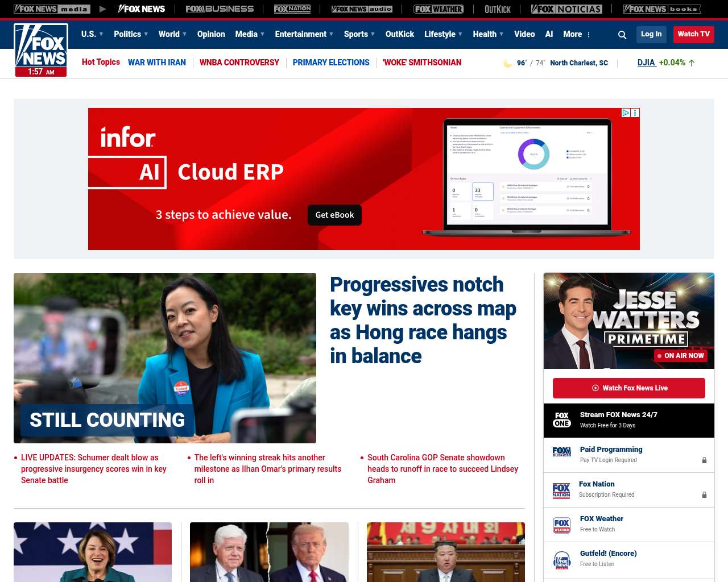728x582 pixels.
Task: Select the 'Woke' Smithsonian hot topic
Action: 422,63
